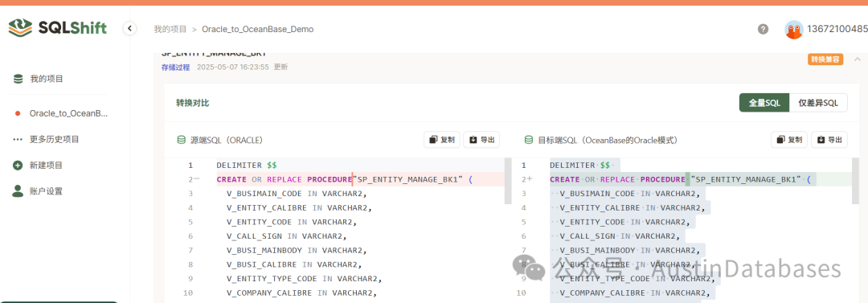Screen dimensions: 868x303
Task: Click the 存储过程 type label
Action: click(x=175, y=67)
